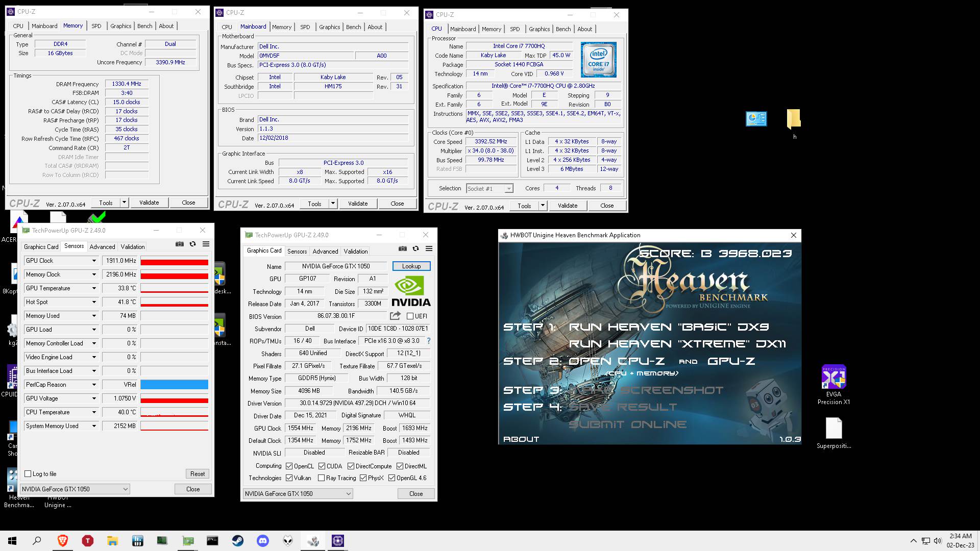This screenshot has width=980, height=551.
Task: Toggle the DirectML checkbox
Action: [400, 466]
